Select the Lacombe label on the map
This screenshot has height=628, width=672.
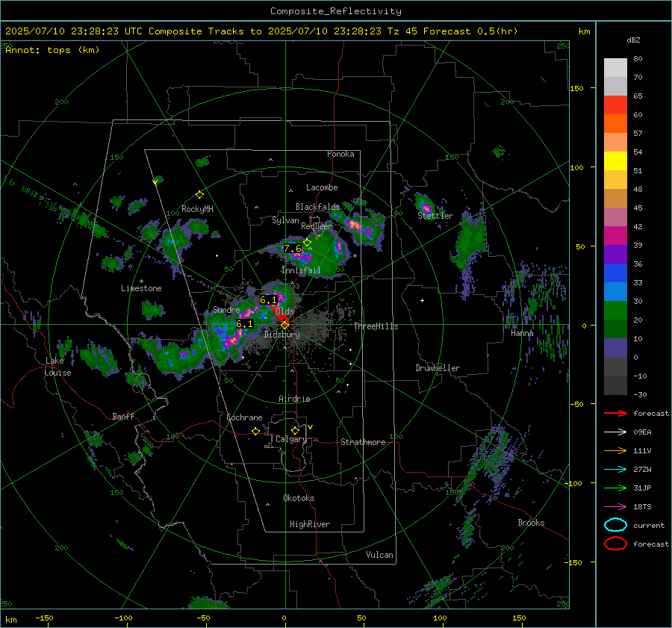click(322, 187)
